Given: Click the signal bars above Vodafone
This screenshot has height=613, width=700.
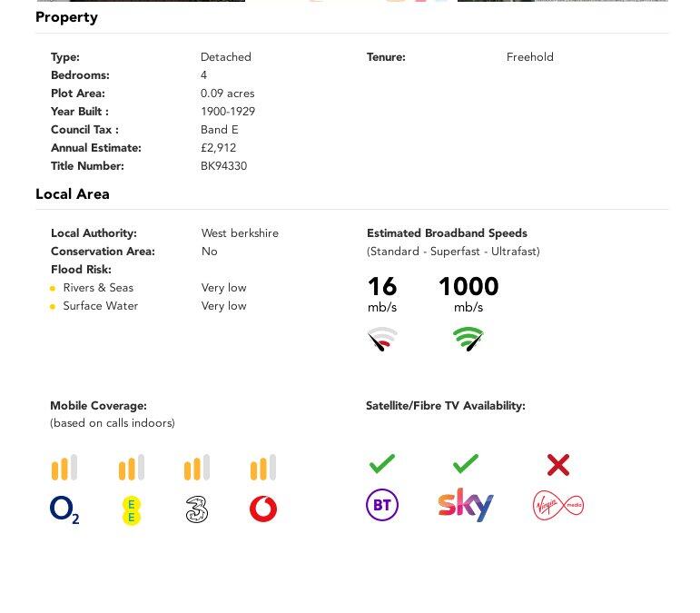Looking at the screenshot, I should (x=263, y=468).
